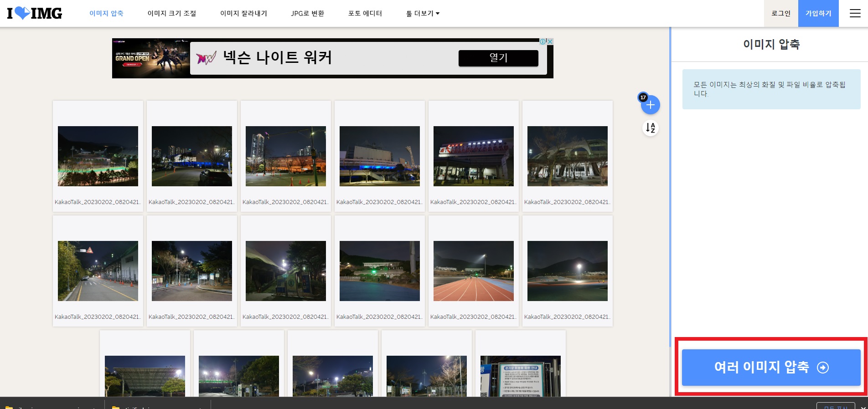Open JPG로 변환 from navigation
Viewport: 868px width, 409px height.
tap(308, 13)
